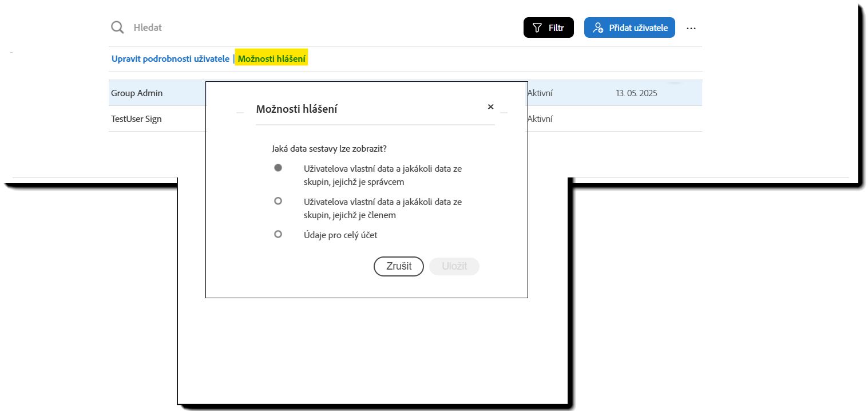This screenshot has width=868, height=411.
Task: Select the TestUser Sign user row
Action: 405,119
